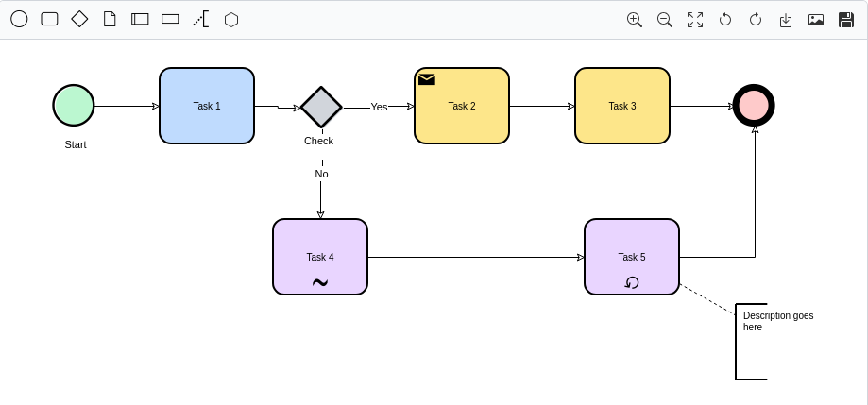Select the plain rectangle lane tool
The image size is (868, 405).
click(x=170, y=20)
